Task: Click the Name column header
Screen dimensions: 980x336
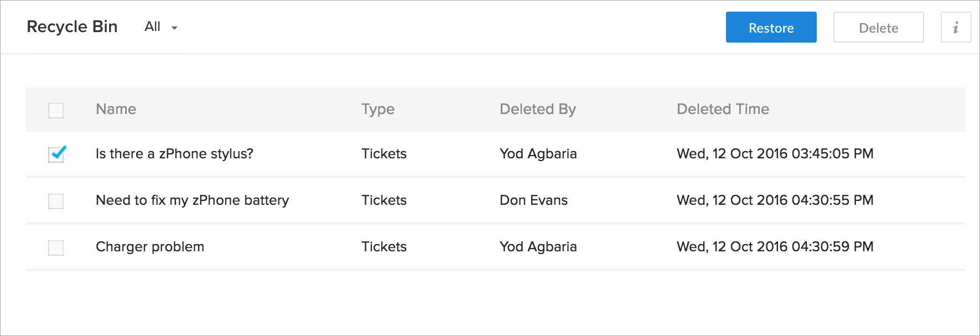Action: click(116, 109)
